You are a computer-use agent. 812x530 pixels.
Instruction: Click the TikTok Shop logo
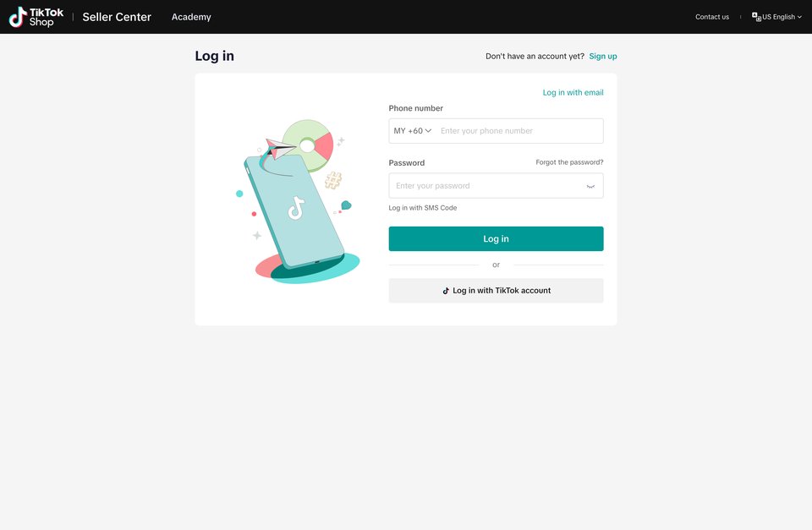click(36, 17)
